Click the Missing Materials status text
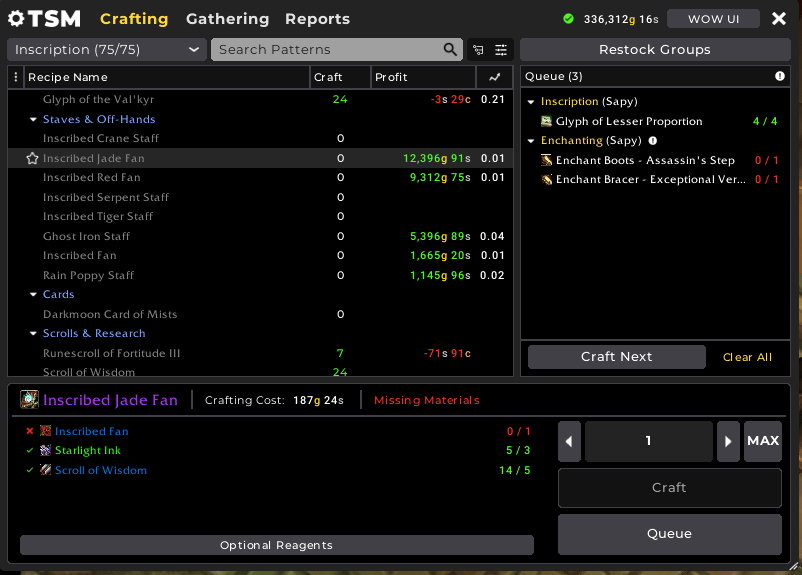The height and width of the screenshot is (575, 802). pos(427,400)
